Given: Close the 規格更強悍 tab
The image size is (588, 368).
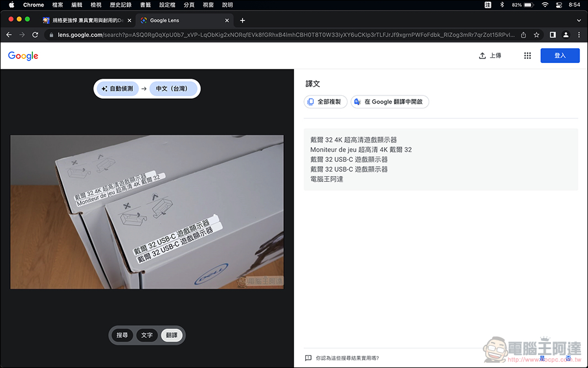Looking at the screenshot, I should 129,21.
